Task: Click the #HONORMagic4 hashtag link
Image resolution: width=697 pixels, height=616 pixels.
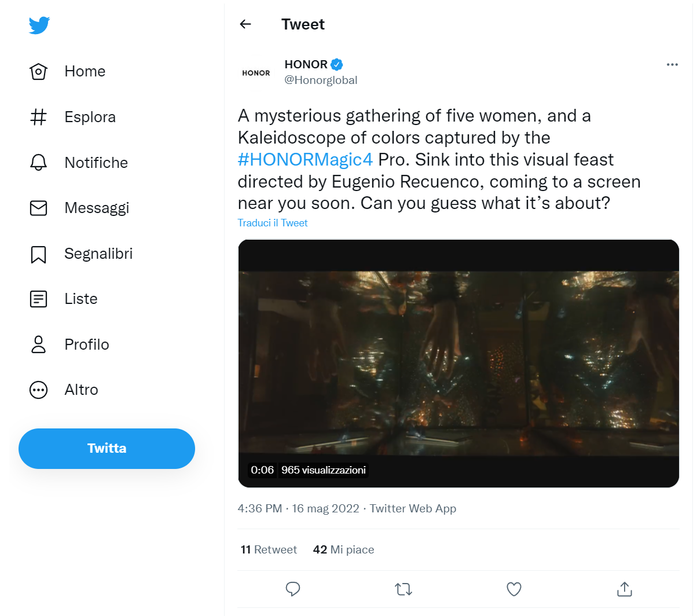Action: pyautogui.click(x=305, y=160)
